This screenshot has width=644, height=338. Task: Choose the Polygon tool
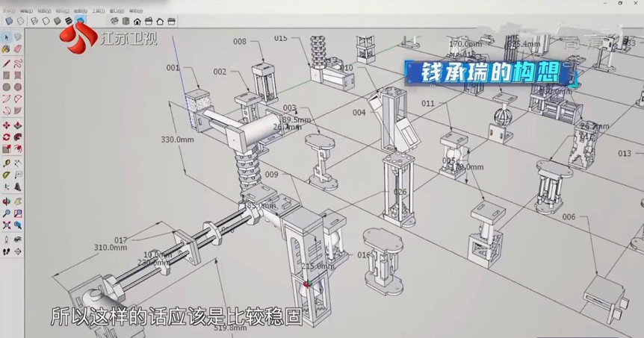18,87
